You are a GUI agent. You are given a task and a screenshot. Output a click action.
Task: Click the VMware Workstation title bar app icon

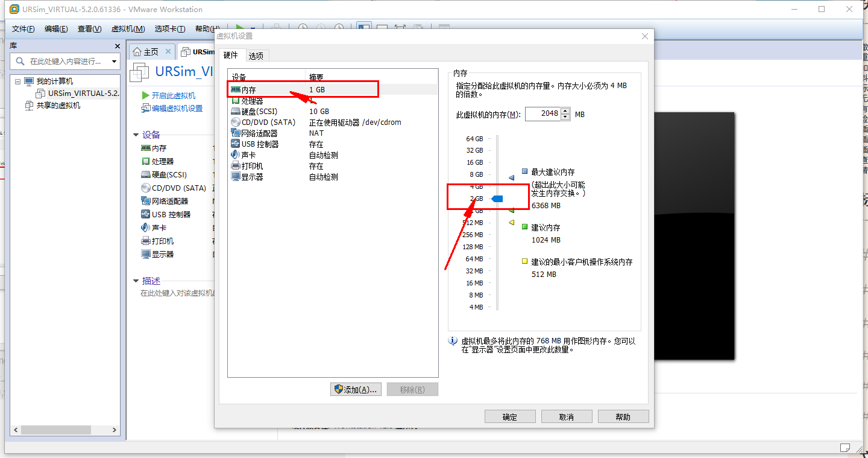pos(14,9)
